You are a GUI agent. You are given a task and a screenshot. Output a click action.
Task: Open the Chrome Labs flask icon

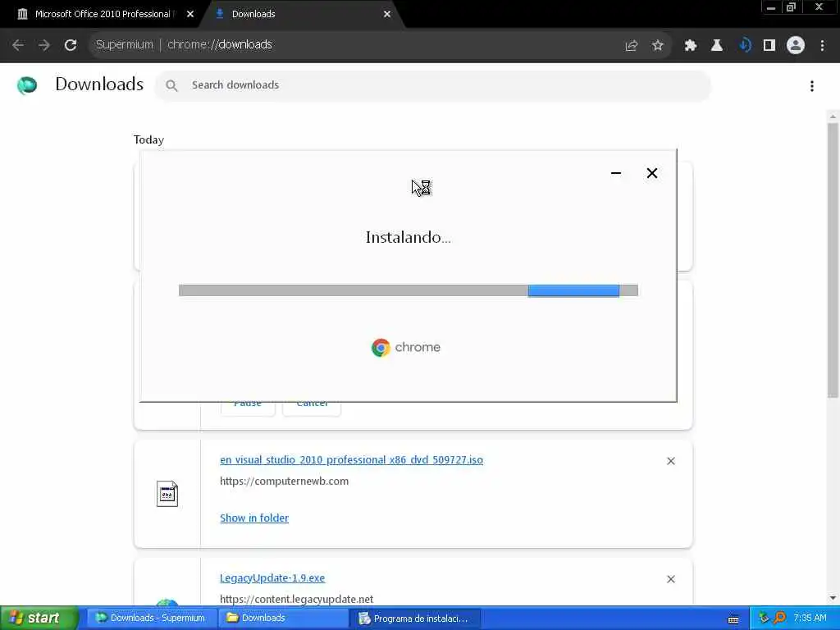tap(717, 46)
